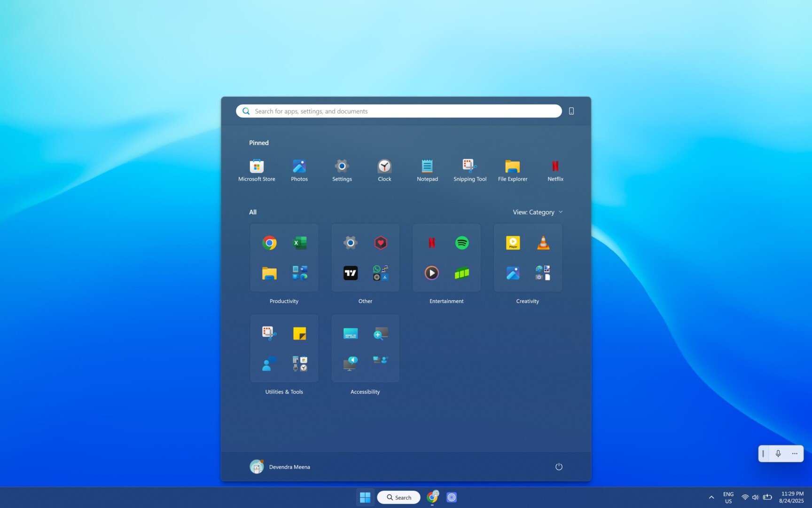Click the Creativity folder label
This screenshot has width=812, height=508.
(x=528, y=301)
